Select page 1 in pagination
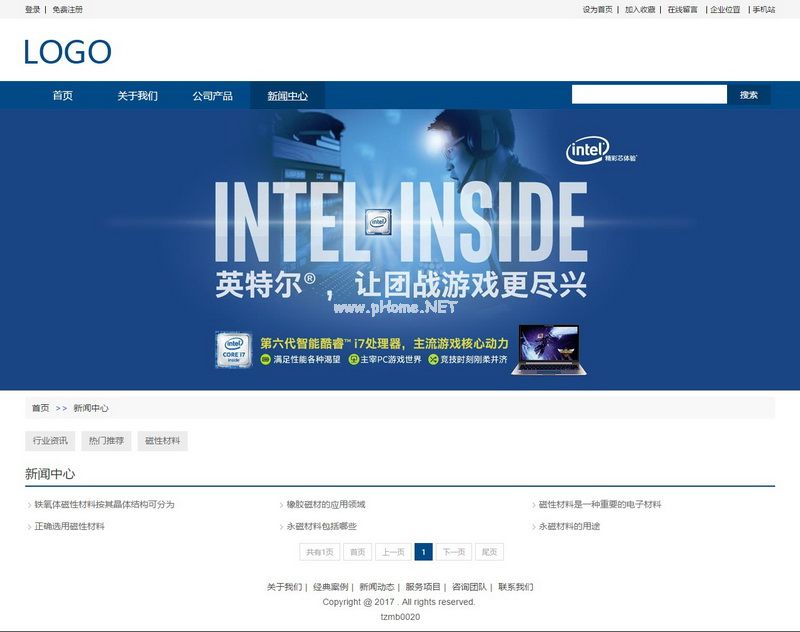Image resolution: width=800 pixels, height=632 pixels. point(423,552)
